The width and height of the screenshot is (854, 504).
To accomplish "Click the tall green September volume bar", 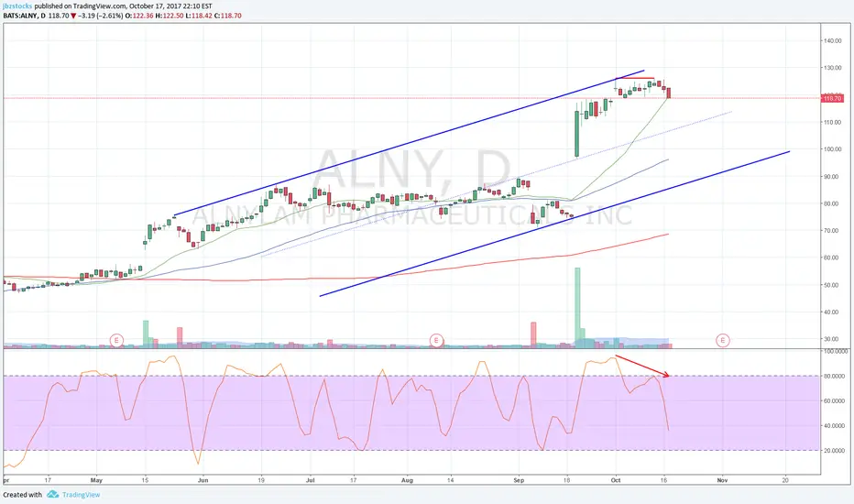I will click(577, 307).
